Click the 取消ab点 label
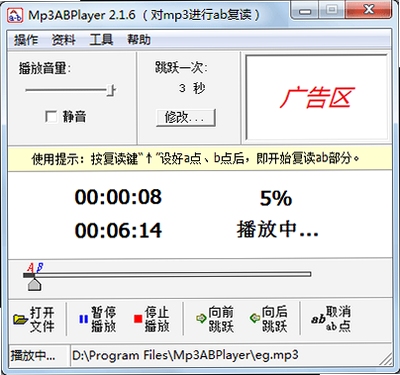 point(338,319)
